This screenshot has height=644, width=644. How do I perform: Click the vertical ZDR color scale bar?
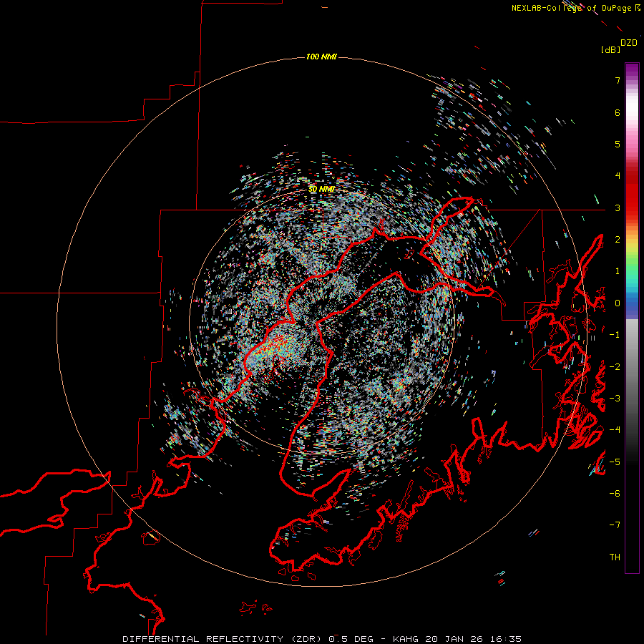click(632, 318)
